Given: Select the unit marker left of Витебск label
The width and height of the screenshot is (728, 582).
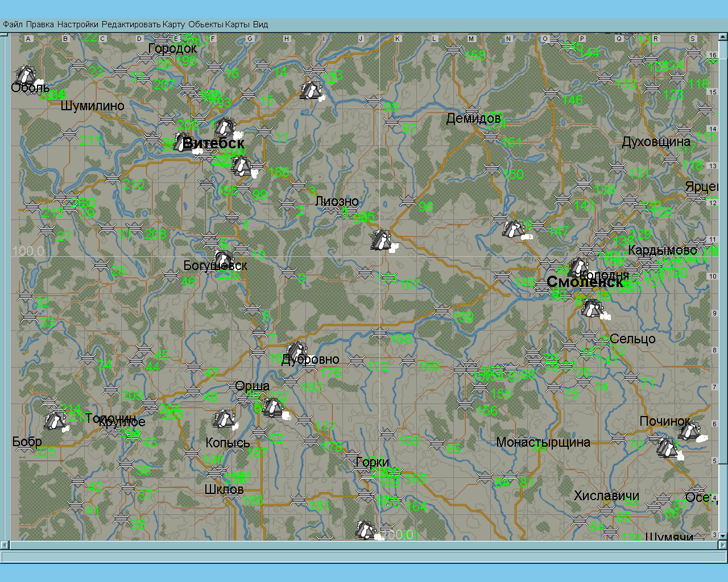Looking at the screenshot, I should click(x=182, y=142).
